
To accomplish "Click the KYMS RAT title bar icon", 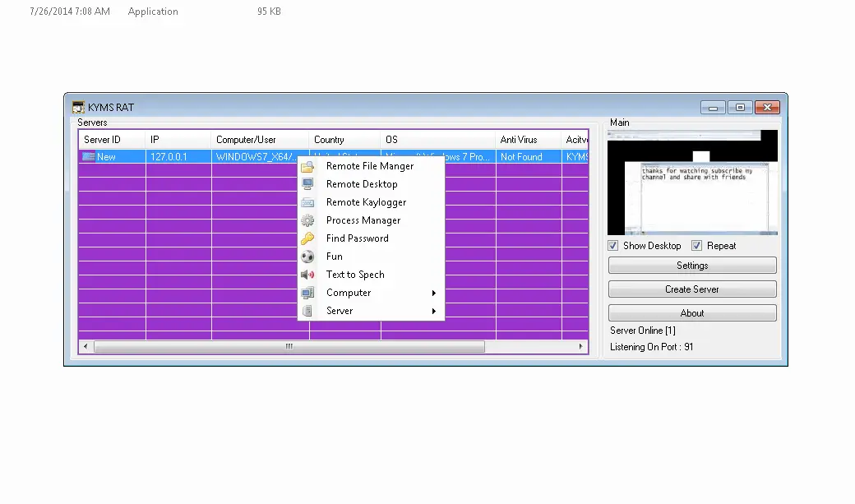I will 77,107.
